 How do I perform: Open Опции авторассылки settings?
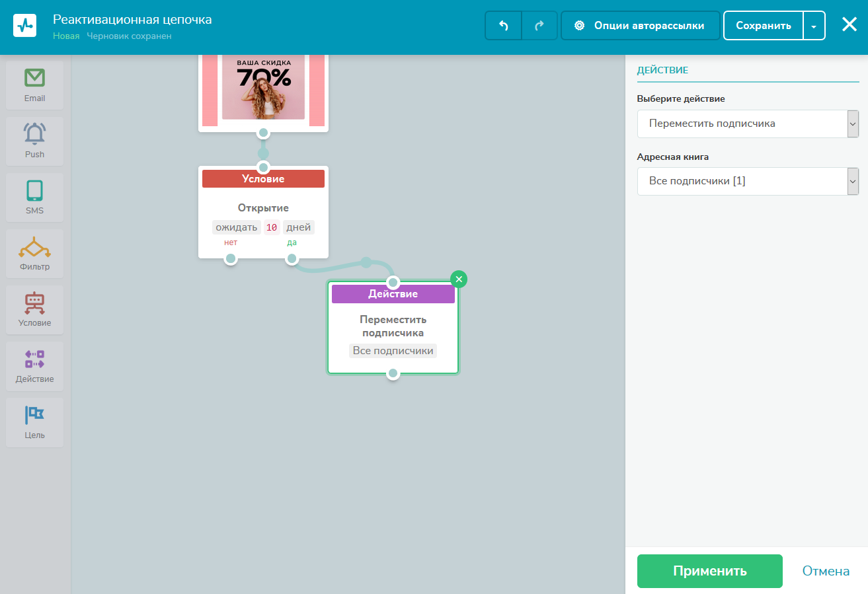640,26
